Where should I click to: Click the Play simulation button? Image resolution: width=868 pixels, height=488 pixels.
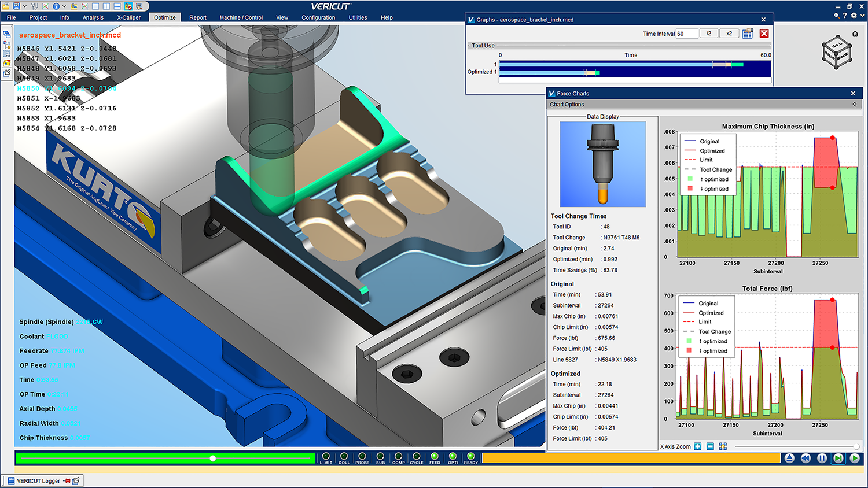click(x=855, y=458)
